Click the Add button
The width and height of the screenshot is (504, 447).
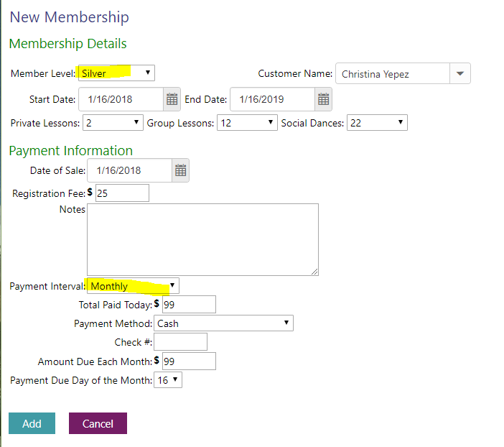coord(32,423)
